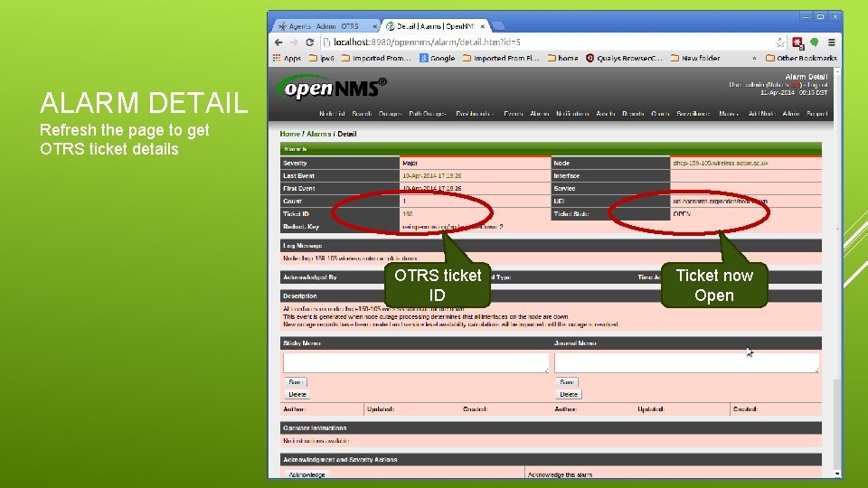
Task: Click the browser forward arrow
Action: 294,42
